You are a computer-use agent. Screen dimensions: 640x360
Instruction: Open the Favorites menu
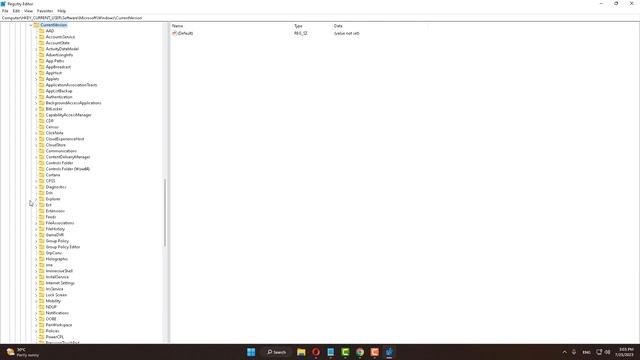click(45, 11)
